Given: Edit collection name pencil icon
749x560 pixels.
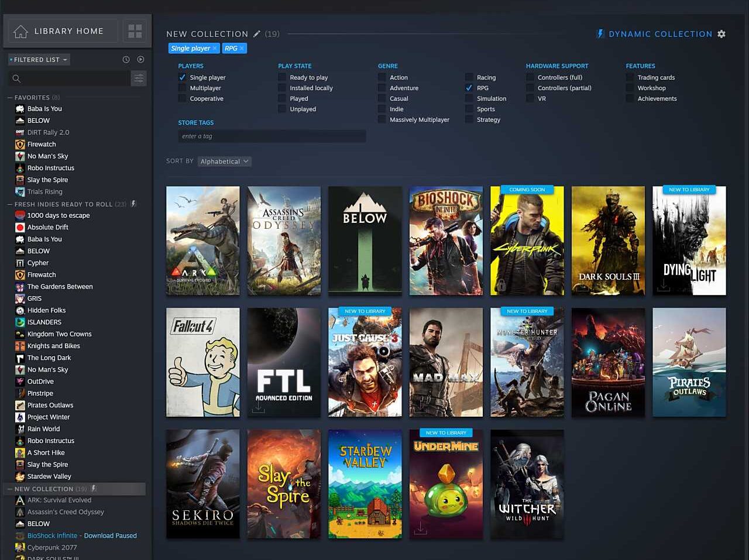Looking at the screenshot, I should [256, 34].
